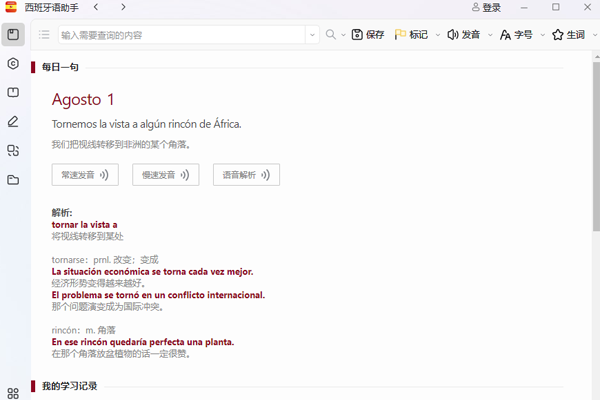Click 'La situación económica se torna cada vez mejor.'

click(x=152, y=272)
